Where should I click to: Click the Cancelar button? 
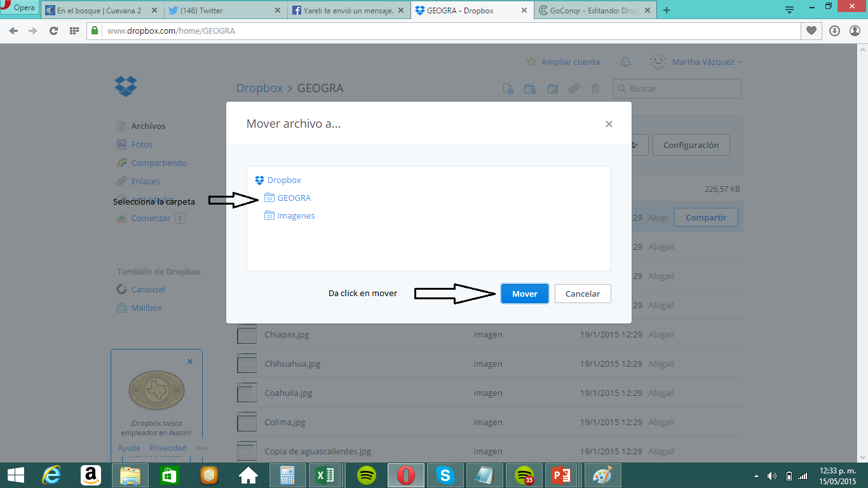tap(583, 294)
